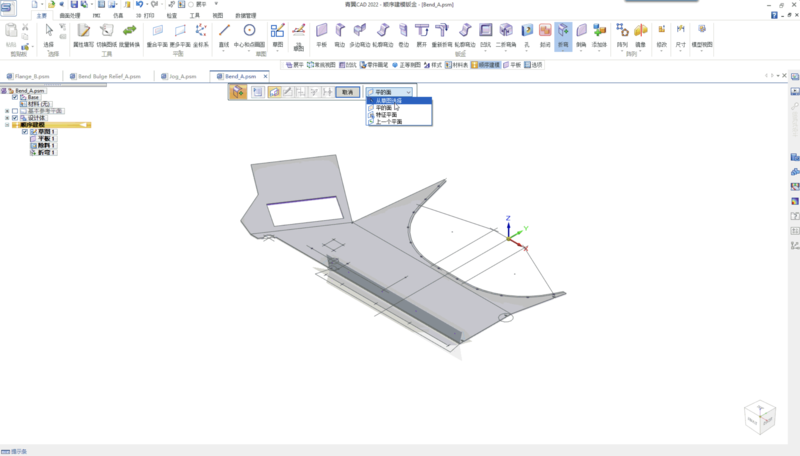Screen dimensions: 800x456
Task: Click the view orientation cube
Action: (759, 415)
